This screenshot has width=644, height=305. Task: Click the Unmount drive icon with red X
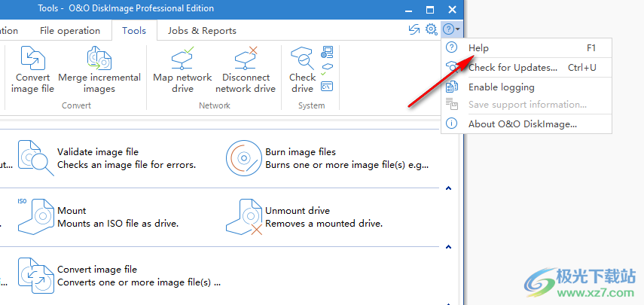click(x=244, y=217)
